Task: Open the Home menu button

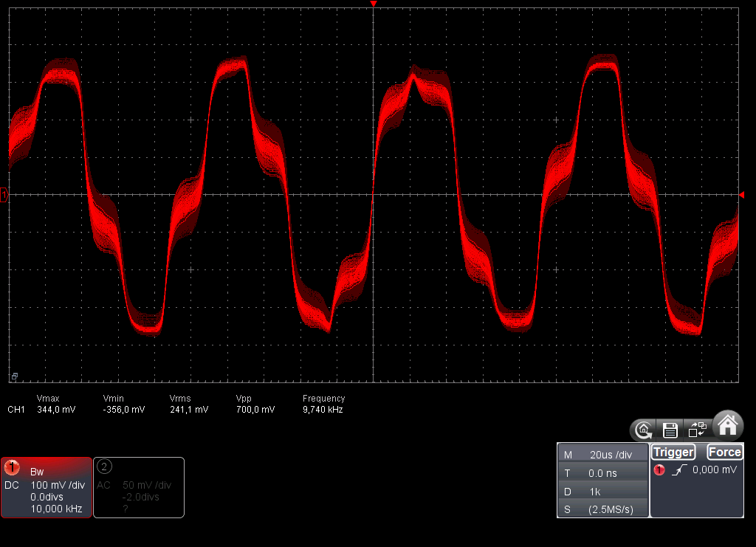Action: [x=728, y=424]
